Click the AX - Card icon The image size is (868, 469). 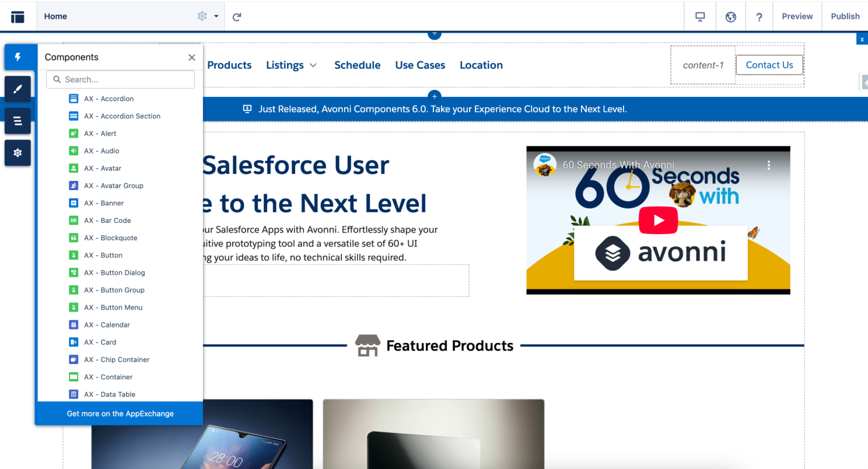point(73,342)
